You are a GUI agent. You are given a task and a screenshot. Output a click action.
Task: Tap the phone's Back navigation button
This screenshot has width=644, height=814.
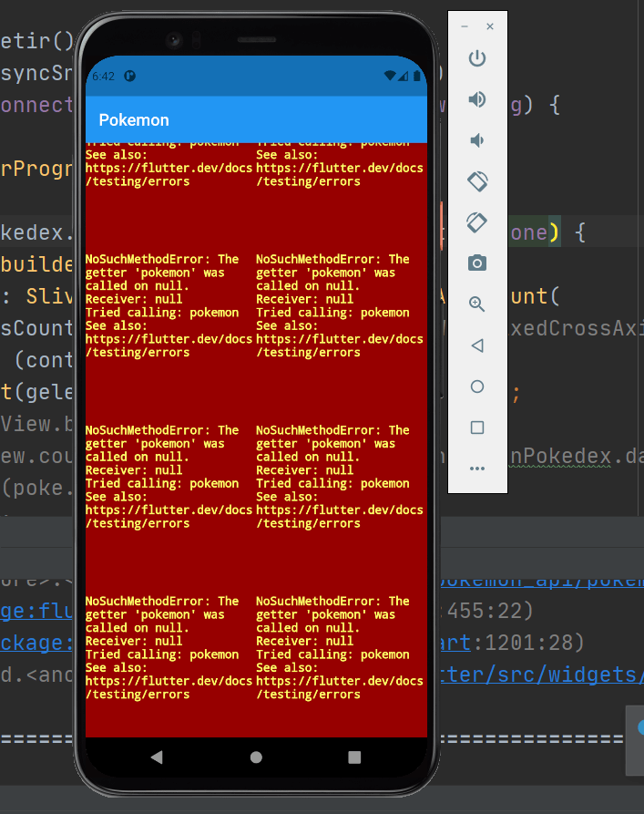(x=157, y=757)
